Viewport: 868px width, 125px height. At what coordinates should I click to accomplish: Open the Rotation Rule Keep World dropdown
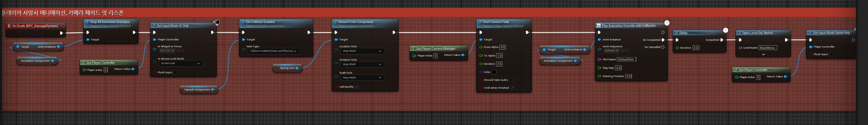point(362,64)
